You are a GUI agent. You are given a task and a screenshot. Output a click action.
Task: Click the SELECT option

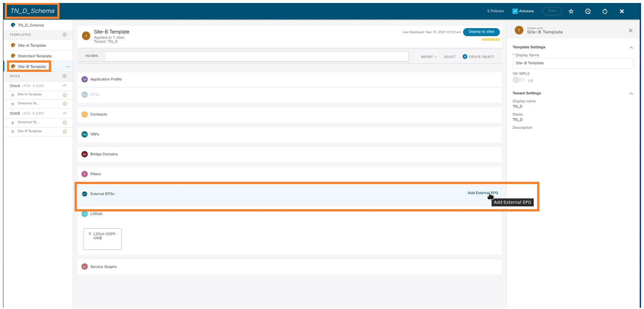click(x=449, y=57)
